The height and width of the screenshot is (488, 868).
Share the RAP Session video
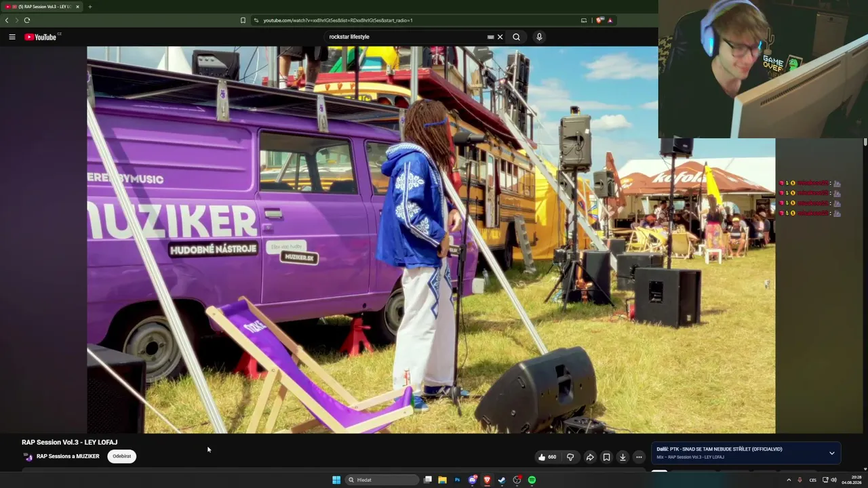click(x=590, y=457)
